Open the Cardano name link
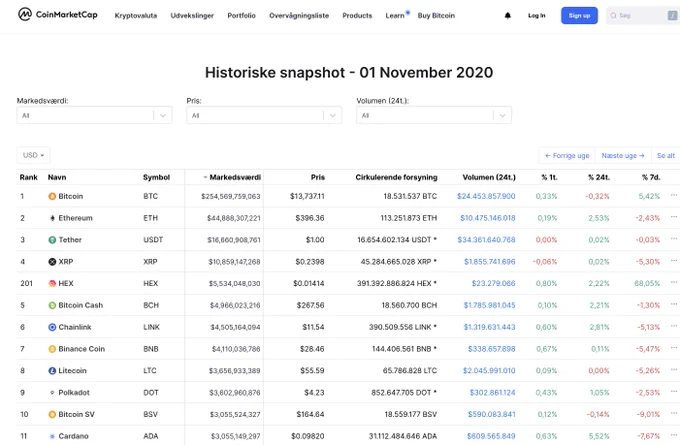This screenshot has height=445, width=680. click(x=73, y=436)
